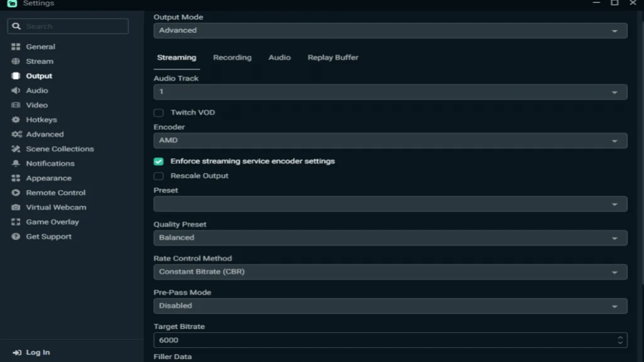Click the Notifications bell icon
The height and width of the screenshot is (362, 644).
pos(16,163)
